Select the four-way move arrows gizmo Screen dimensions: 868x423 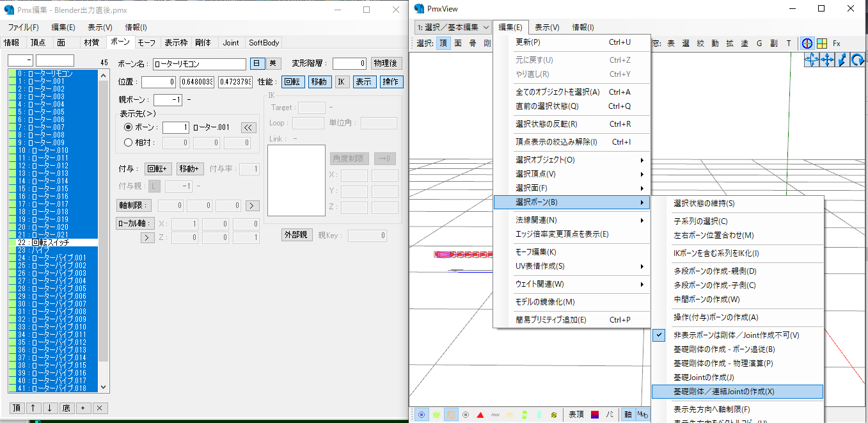(826, 60)
